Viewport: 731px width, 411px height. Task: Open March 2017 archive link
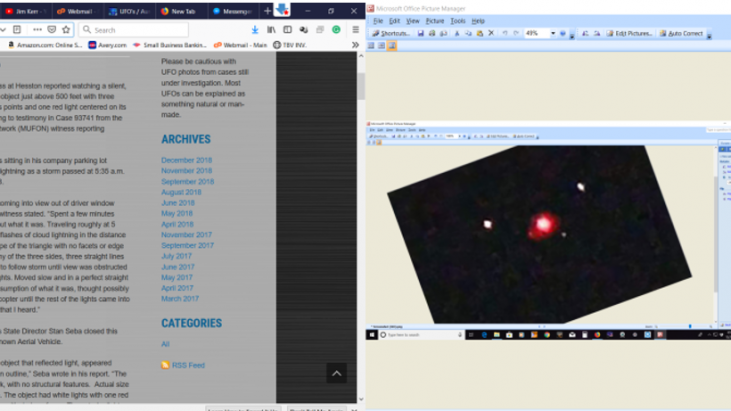[x=180, y=299]
